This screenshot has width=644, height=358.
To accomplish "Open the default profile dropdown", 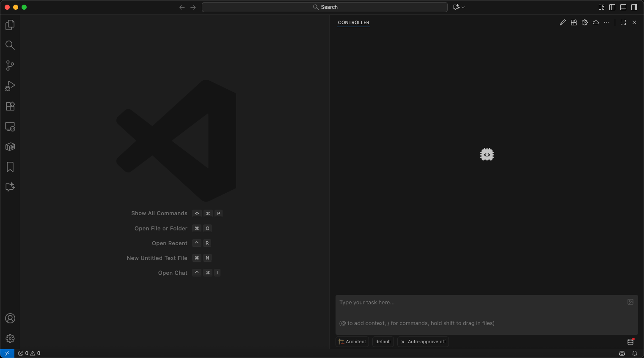I will 383,342.
